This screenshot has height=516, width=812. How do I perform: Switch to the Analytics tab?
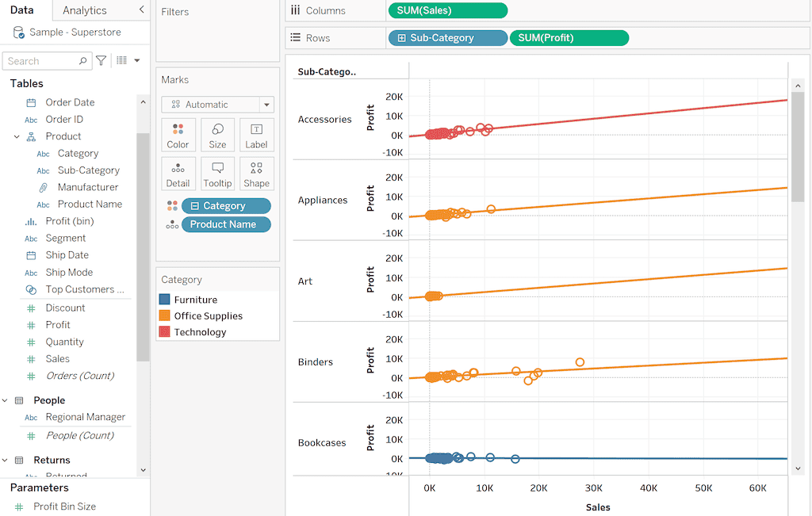[x=85, y=10]
